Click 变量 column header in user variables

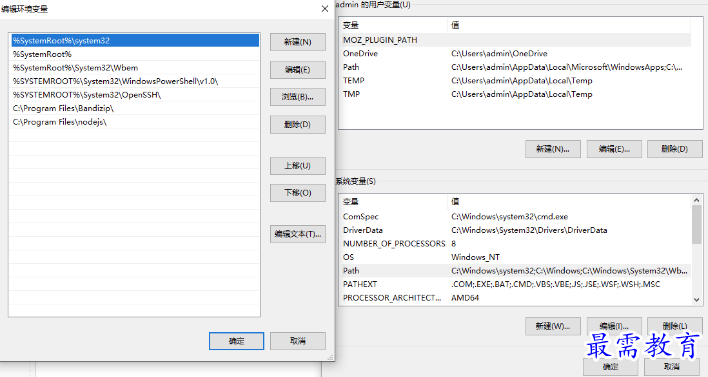(393, 25)
